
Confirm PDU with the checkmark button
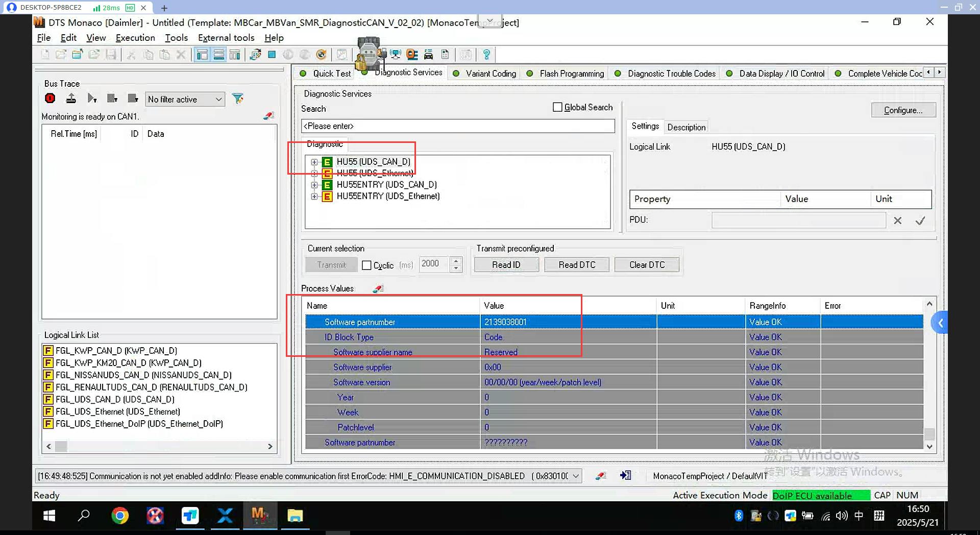click(920, 221)
